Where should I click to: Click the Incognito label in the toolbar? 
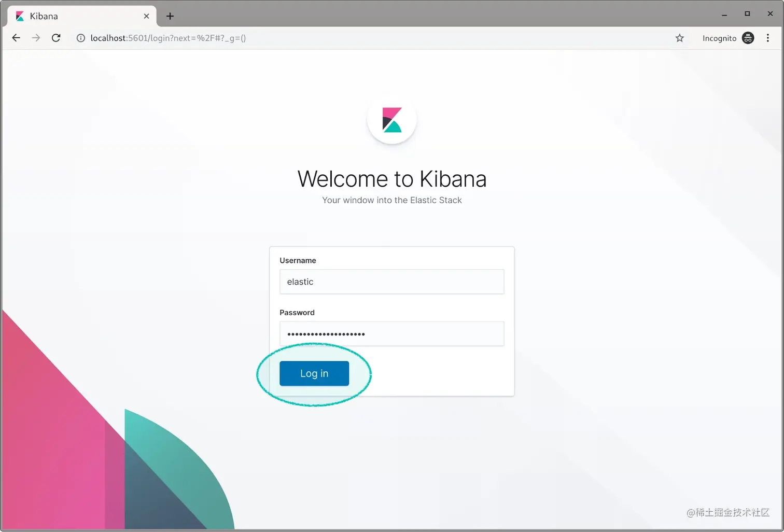click(x=720, y=38)
